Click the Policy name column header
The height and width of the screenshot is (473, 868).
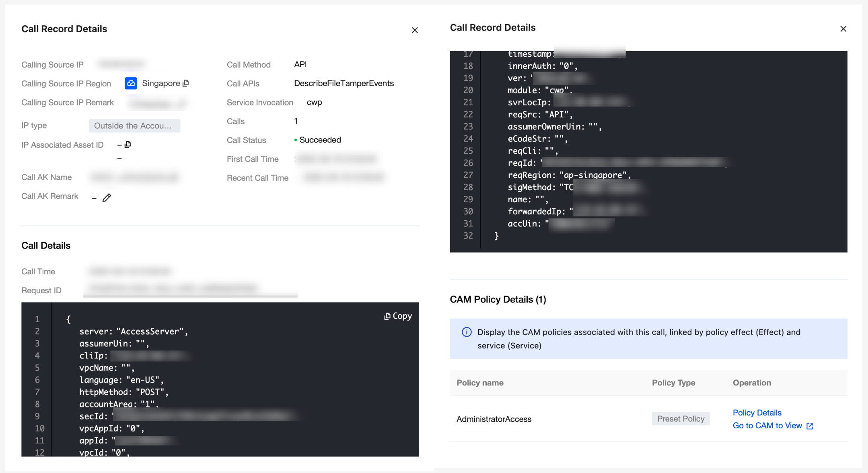pyautogui.click(x=480, y=383)
